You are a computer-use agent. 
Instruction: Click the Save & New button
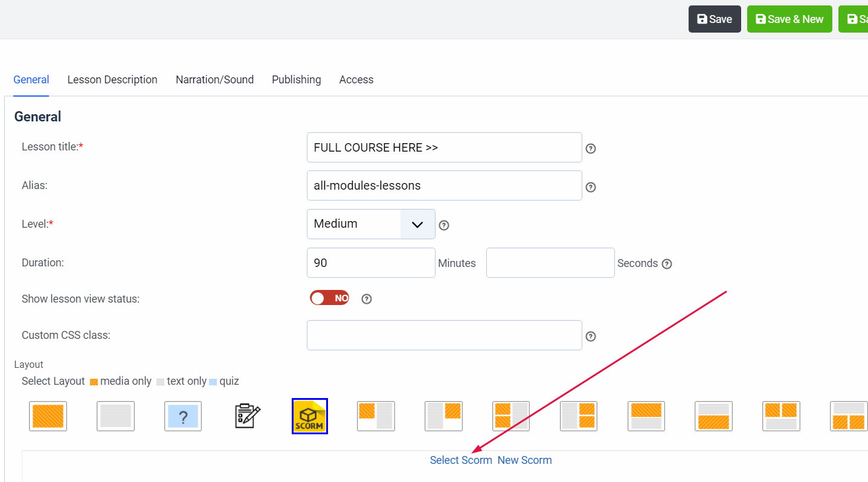coord(789,19)
